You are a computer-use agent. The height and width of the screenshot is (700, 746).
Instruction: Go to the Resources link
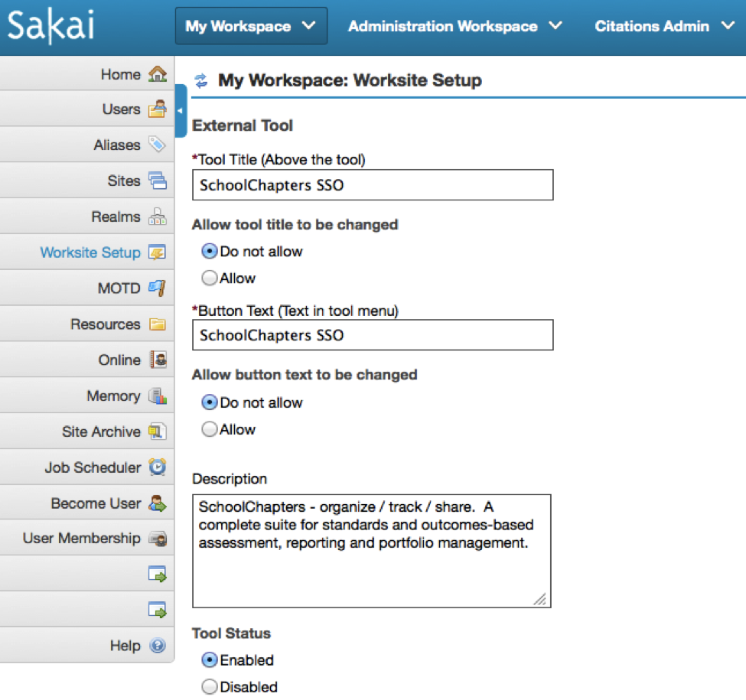click(106, 324)
